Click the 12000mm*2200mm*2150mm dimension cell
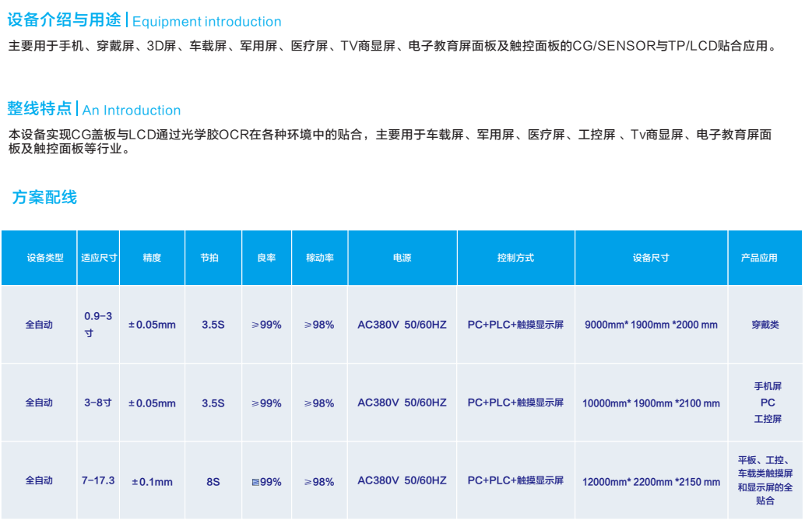This screenshot has width=812, height=524. [x=651, y=482]
